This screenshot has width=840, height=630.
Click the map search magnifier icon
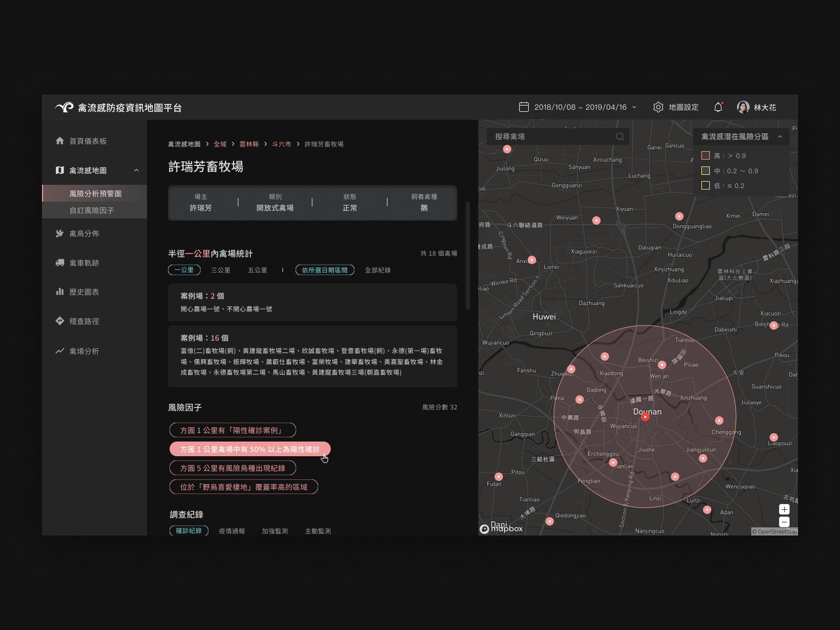tap(620, 136)
